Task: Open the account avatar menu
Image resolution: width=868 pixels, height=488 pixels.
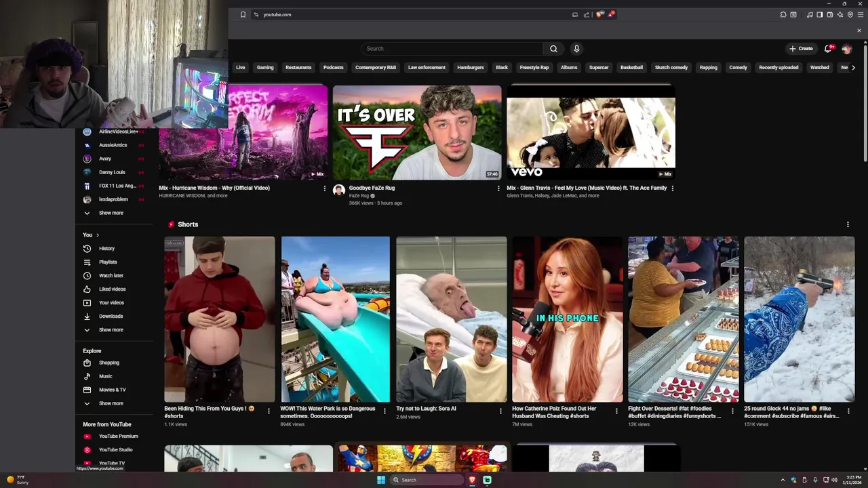Action: (x=846, y=49)
